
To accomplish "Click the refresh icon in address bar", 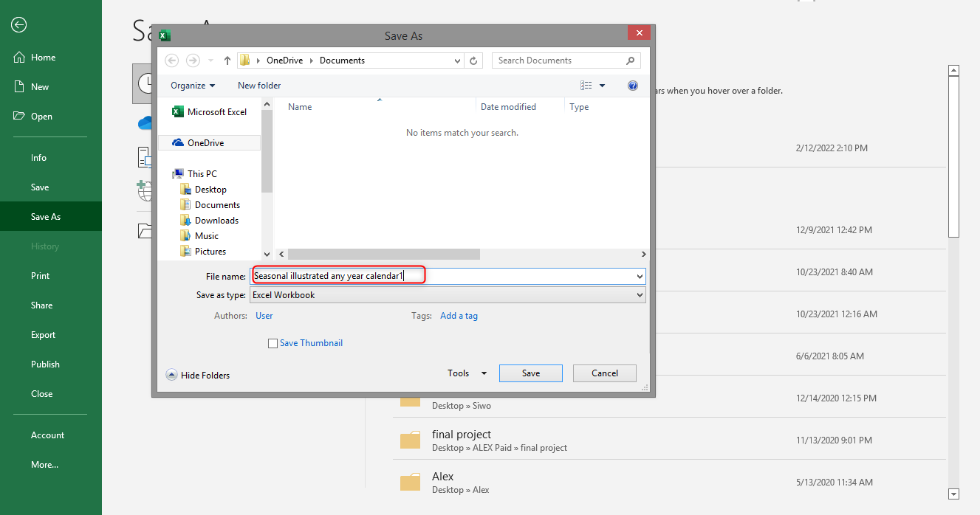I will (x=474, y=61).
